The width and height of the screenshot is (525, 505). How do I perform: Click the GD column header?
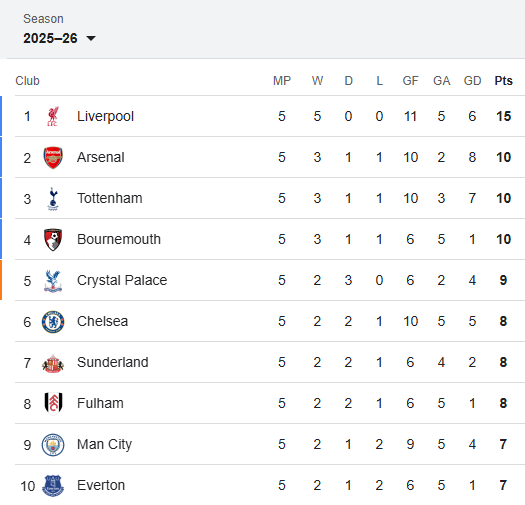point(472,81)
